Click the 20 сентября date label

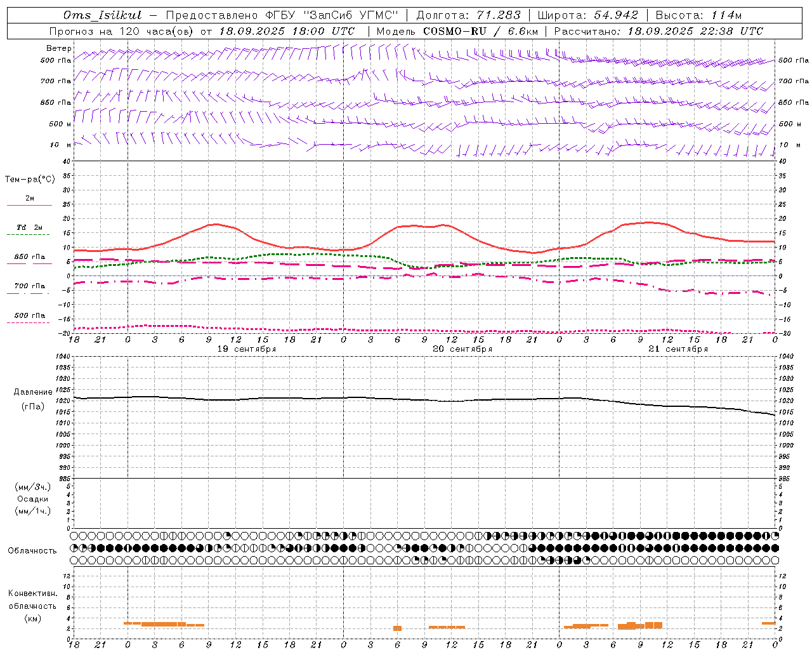pyautogui.click(x=462, y=348)
